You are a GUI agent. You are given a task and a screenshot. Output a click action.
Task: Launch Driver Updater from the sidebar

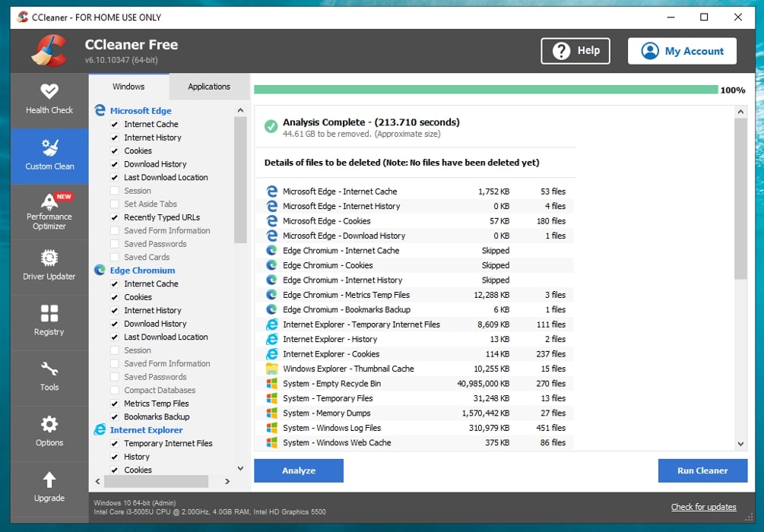49,268
